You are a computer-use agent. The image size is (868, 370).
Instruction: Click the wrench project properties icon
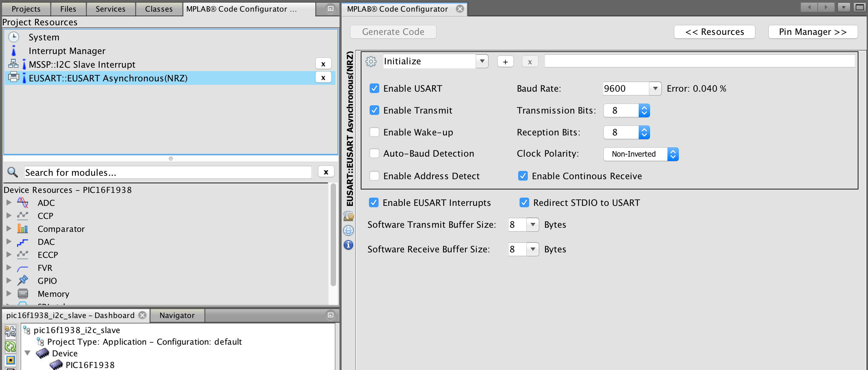(x=10, y=331)
